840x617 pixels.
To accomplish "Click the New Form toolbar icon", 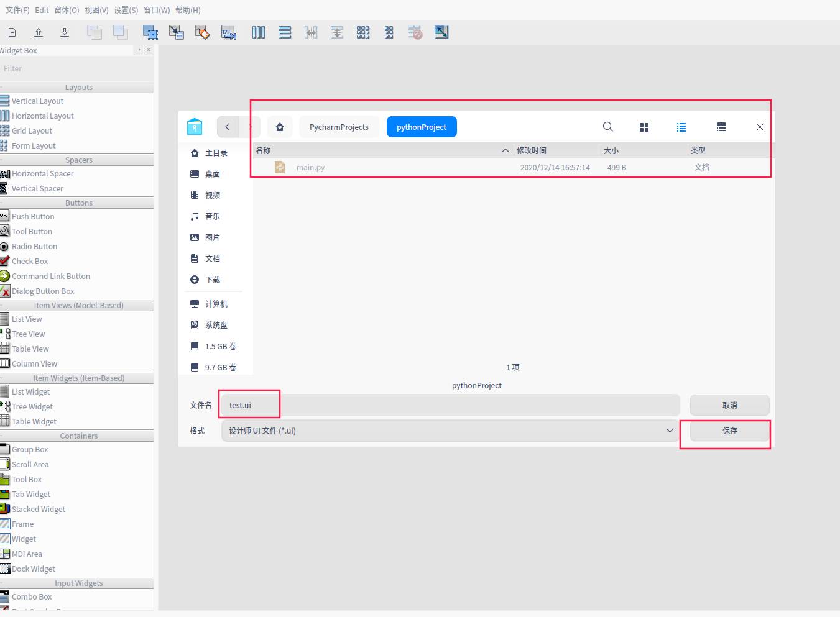I will pyautogui.click(x=12, y=32).
